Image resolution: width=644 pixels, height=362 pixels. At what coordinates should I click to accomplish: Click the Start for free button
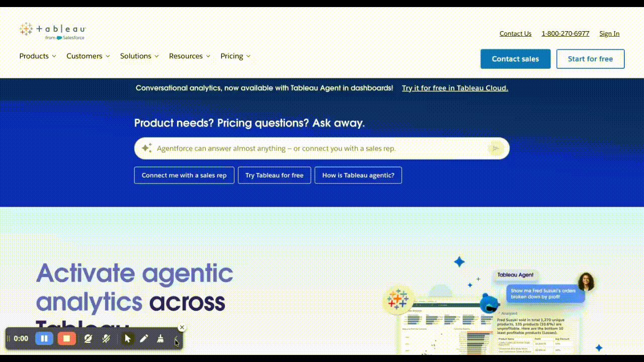point(590,59)
